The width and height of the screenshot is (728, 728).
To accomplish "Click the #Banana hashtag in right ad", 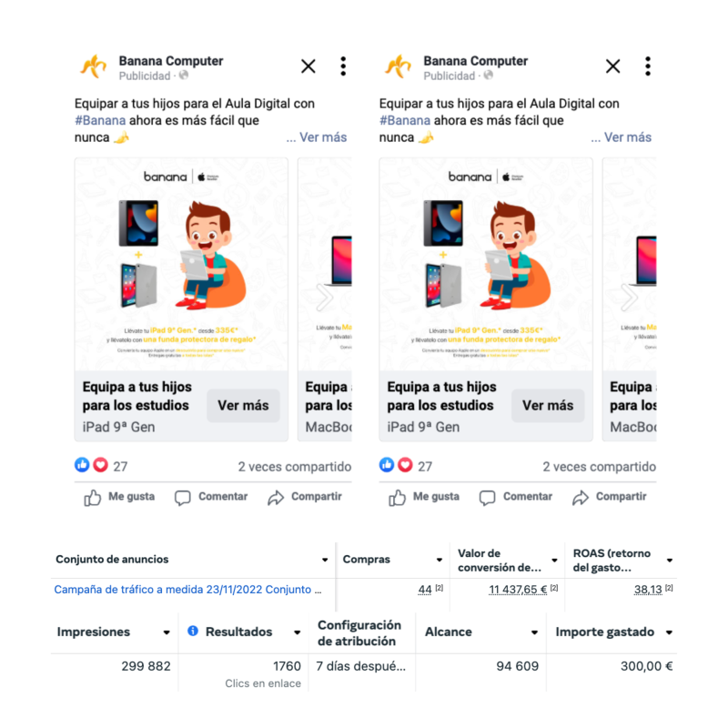I will pos(404,120).
